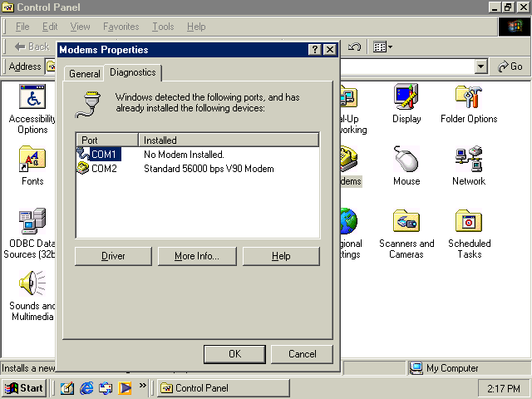Image resolution: width=532 pixels, height=399 pixels.
Task: Open the Folder Options icon
Action: [x=469, y=96]
